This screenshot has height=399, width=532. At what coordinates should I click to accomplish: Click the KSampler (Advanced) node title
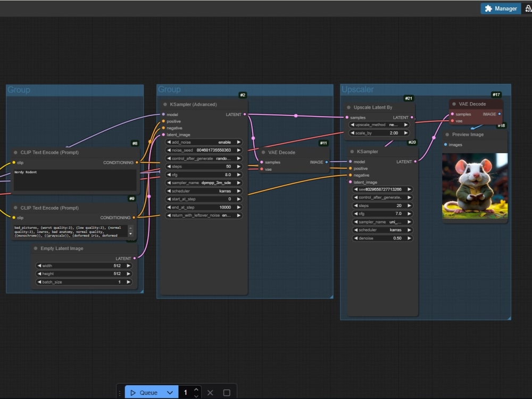tap(194, 104)
